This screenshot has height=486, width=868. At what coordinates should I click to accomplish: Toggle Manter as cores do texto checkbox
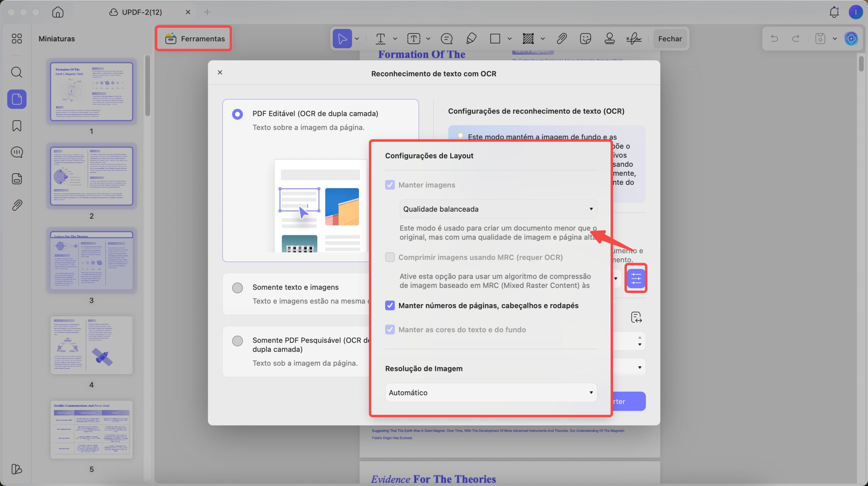pyautogui.click(x=390, y=329)
